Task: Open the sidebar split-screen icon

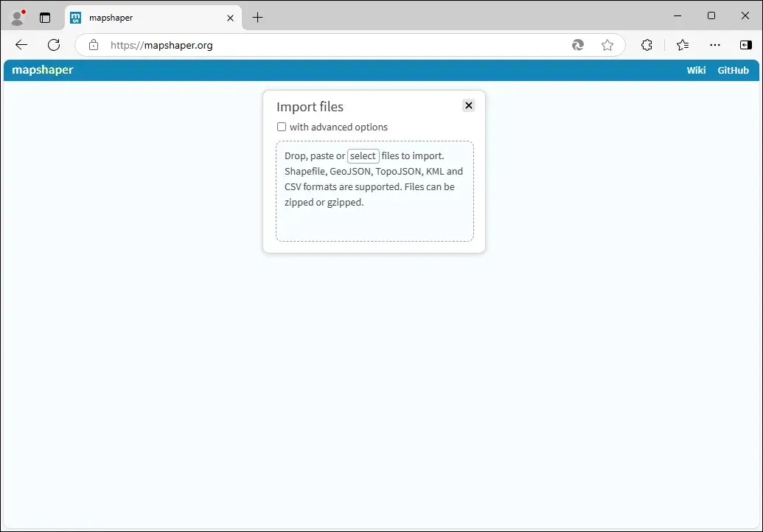Action: [x=745, y=45]
